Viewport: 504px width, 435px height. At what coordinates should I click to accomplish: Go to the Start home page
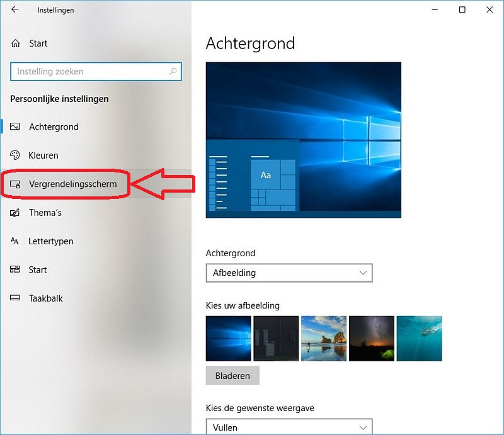tap(96, 43)
